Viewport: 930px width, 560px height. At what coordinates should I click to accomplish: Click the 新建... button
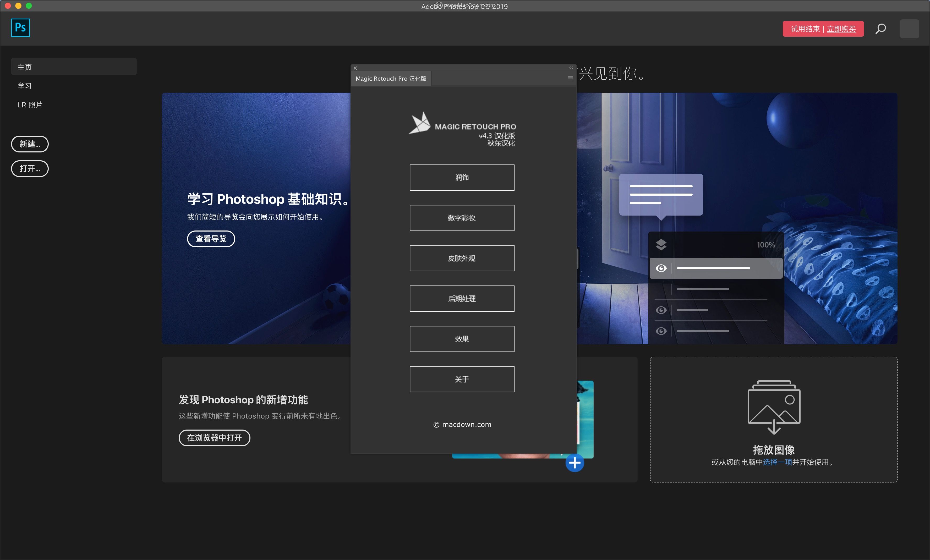(x=30, y=144)
